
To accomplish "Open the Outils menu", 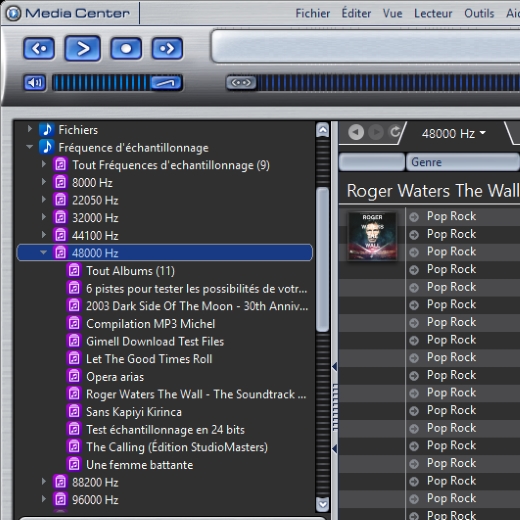I will 479,13.
